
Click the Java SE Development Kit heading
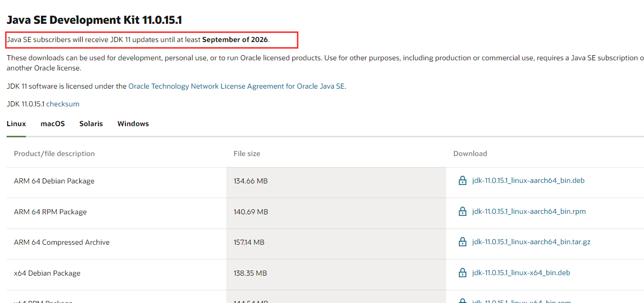pyautogui.click(x=94, y=20)
